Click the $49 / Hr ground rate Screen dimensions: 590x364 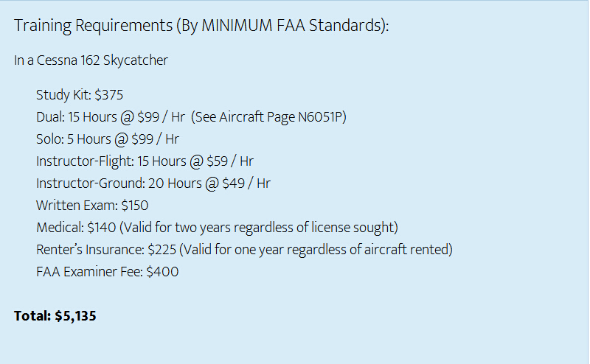coord(246,183)
